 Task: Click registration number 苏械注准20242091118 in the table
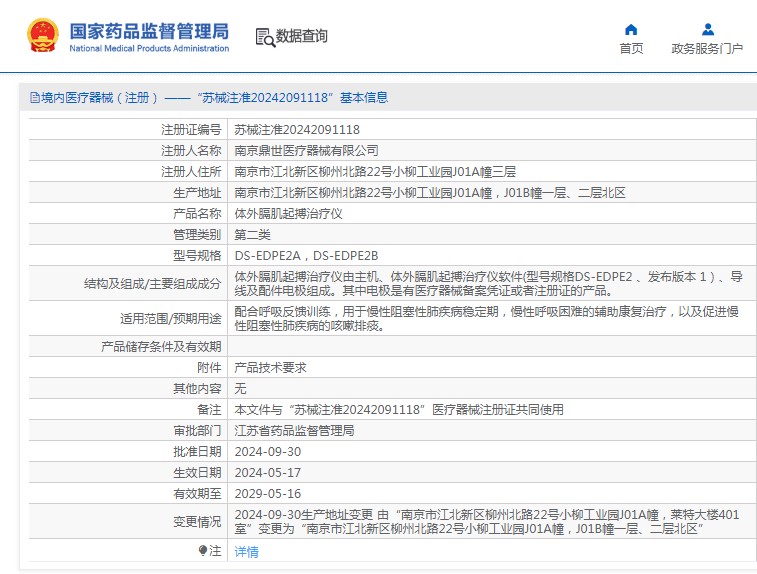[297, 129]
